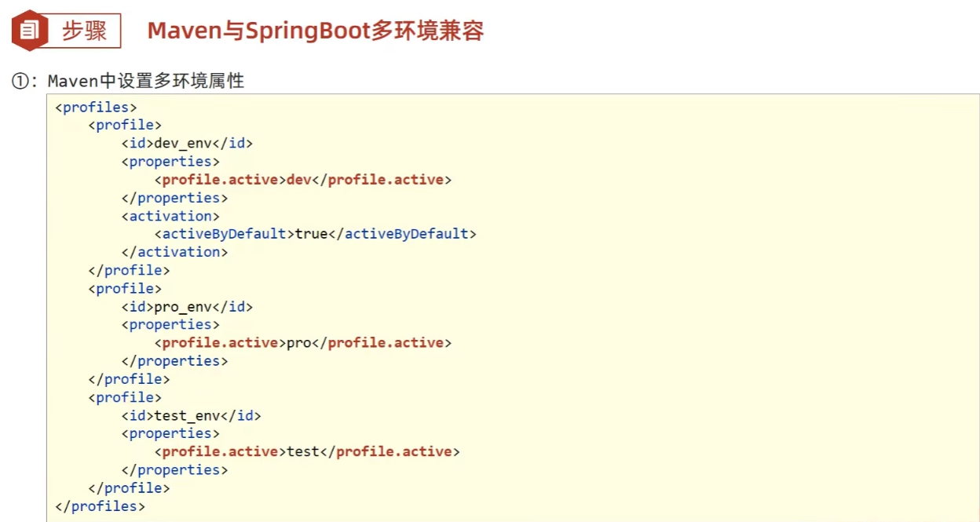Select the line <id>dev_env</id>
The width and height of the screenshot is (980, 522).
[188, 143]
